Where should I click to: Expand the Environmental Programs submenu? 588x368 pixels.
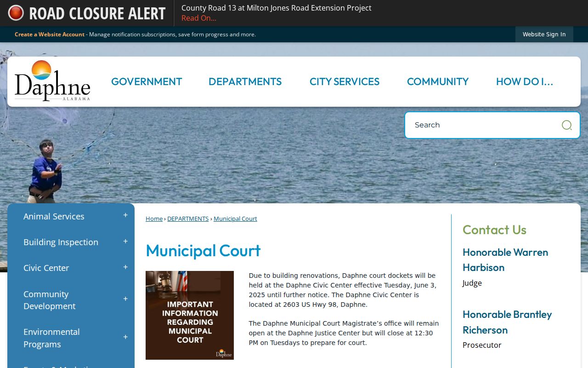point(125,337)
